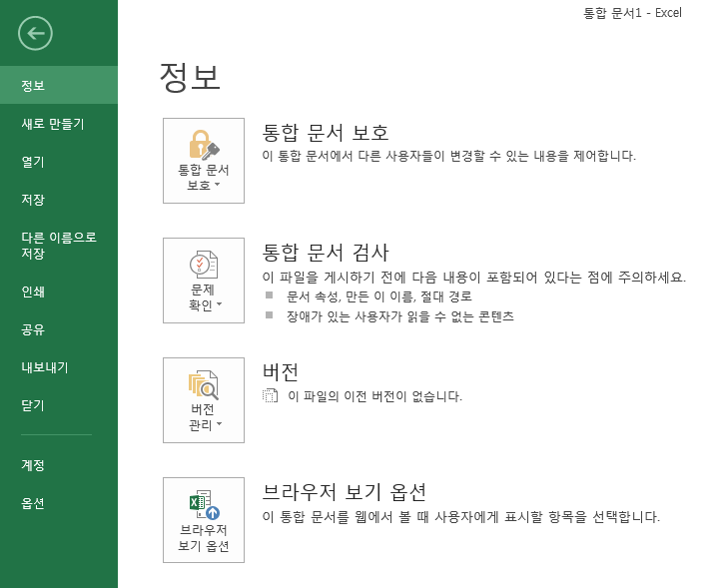Click the version magnifier documents icon
Image resolution: width=728 pixels, height=588 pixels.
tap(204, 384)
